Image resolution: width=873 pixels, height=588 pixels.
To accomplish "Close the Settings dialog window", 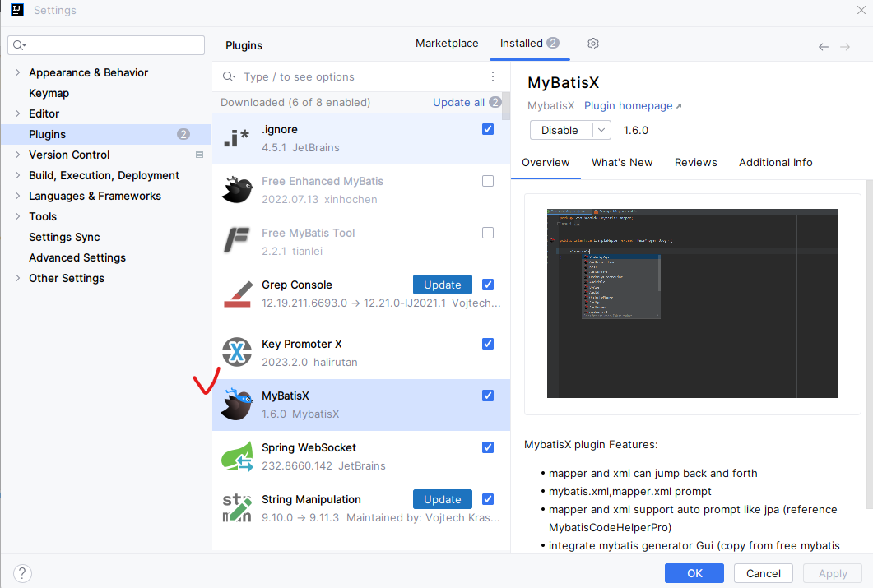I will (x=861, y=10).
